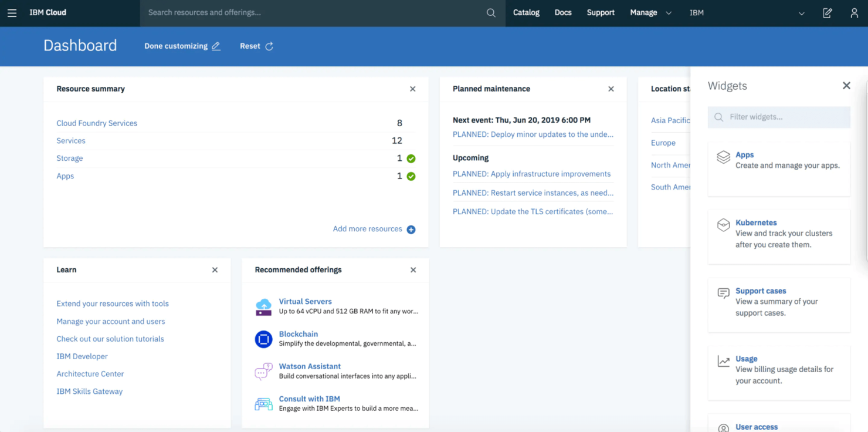
Task: Open the account selector chevron near IBM
Action: tap(801, 12)
